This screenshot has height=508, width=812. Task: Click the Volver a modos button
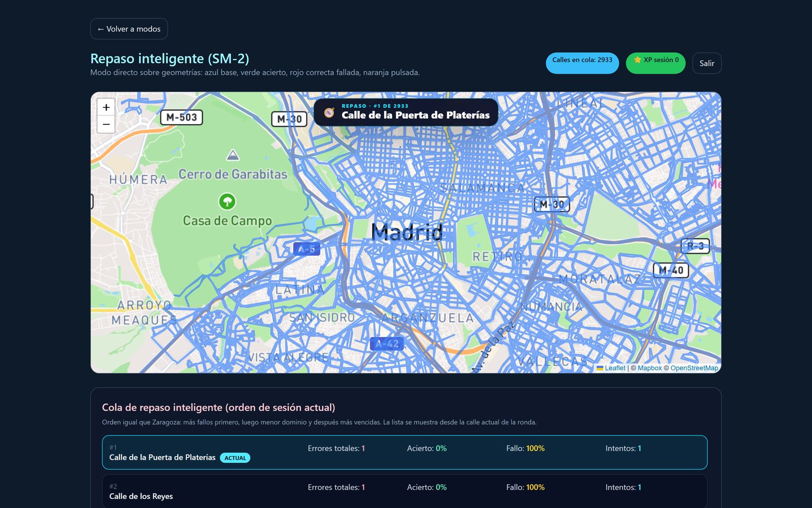129,29
